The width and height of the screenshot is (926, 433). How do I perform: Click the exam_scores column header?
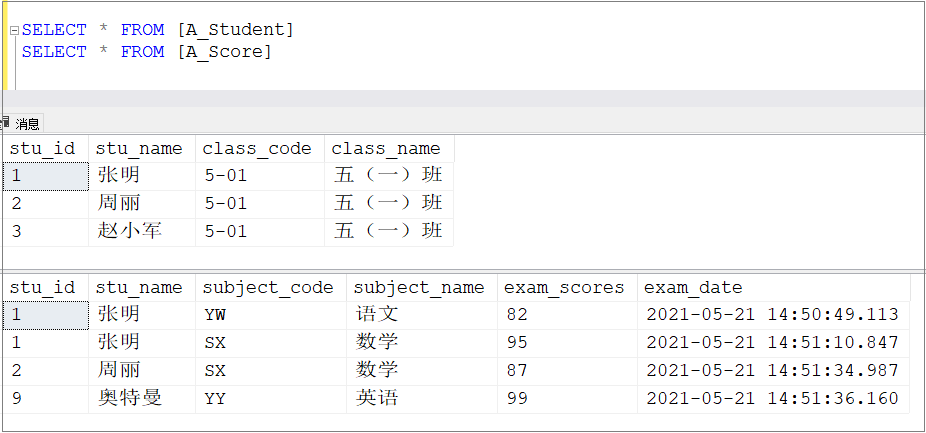(564, 288)
